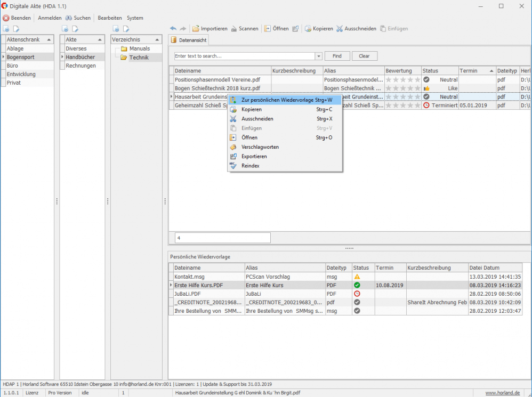Click the tag icon beside Verschlagworten
Screen dimensions: 532x397
(233, 147)
